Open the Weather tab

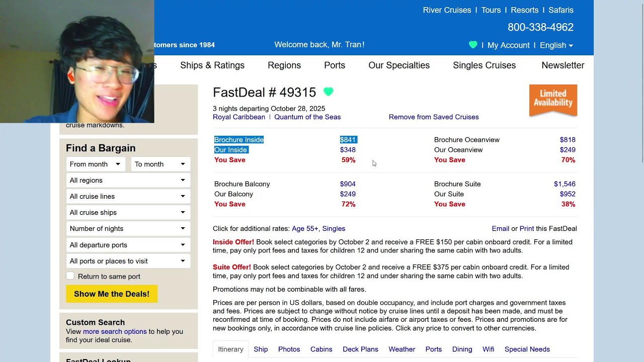coord(401,349)
